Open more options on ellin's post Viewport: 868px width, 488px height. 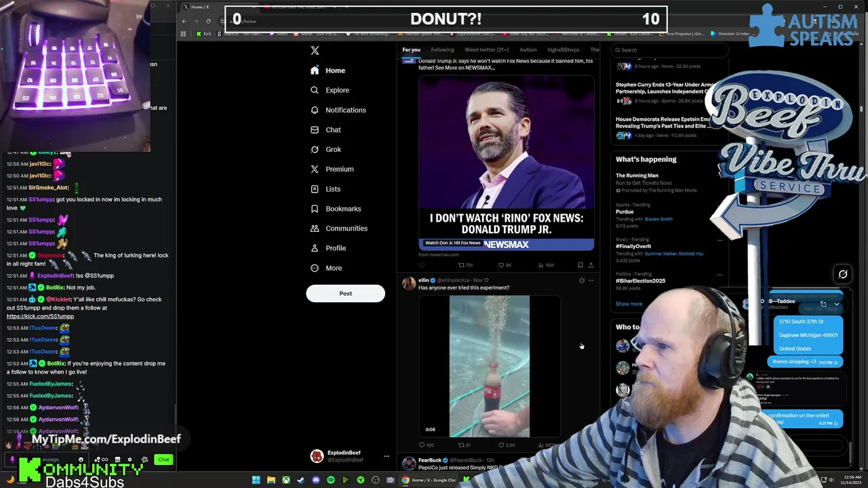point(591,280)
